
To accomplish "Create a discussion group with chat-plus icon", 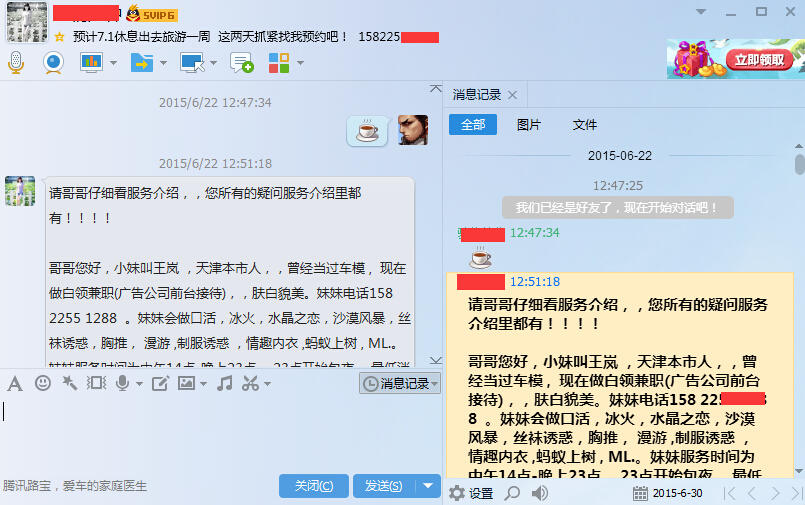I will tap(242, 63).
